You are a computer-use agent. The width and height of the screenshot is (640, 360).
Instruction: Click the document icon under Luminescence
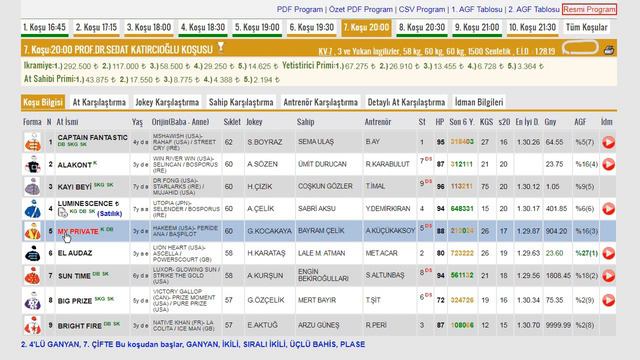[62, 212]
